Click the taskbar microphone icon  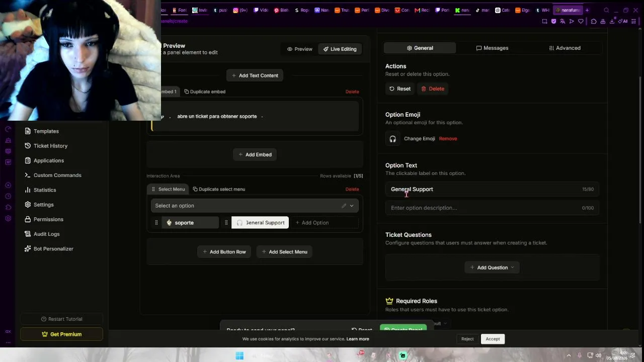(x=580, y=355)
